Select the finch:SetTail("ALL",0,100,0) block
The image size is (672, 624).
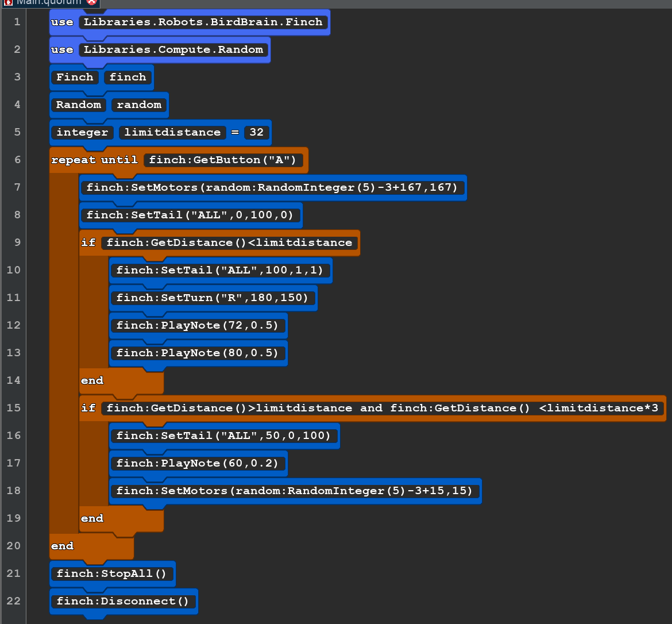click(x=190, y=215)
